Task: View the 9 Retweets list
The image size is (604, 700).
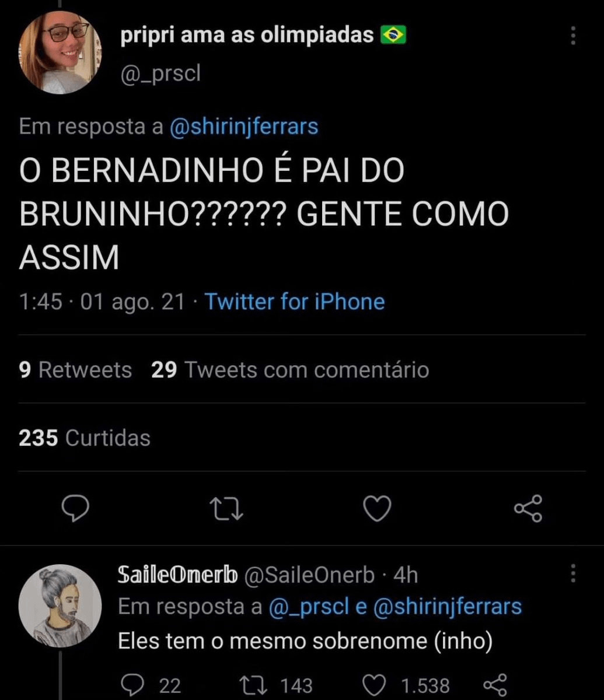Action: tap(75, 370)
